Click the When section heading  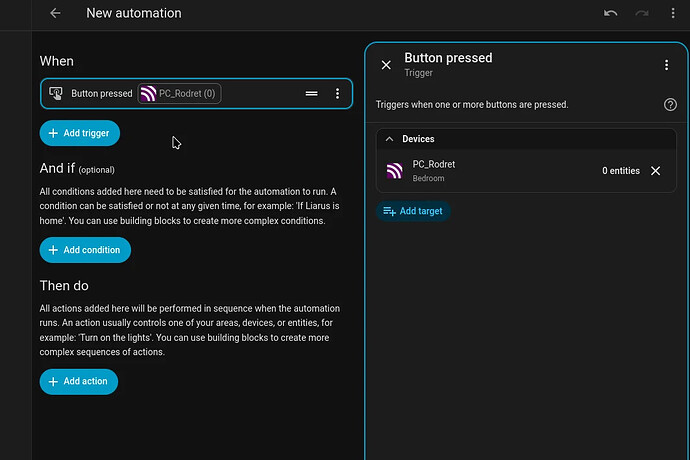click(57, 61)
